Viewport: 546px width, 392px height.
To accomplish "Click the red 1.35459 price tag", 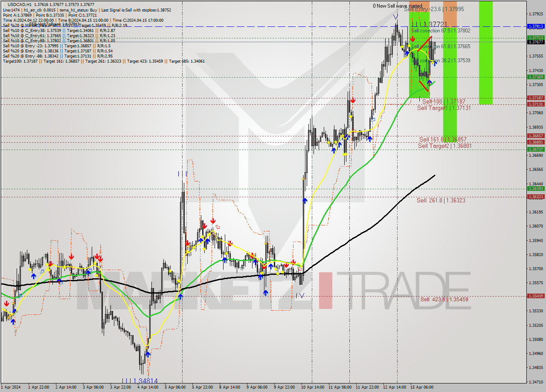I will pos(536,296).
